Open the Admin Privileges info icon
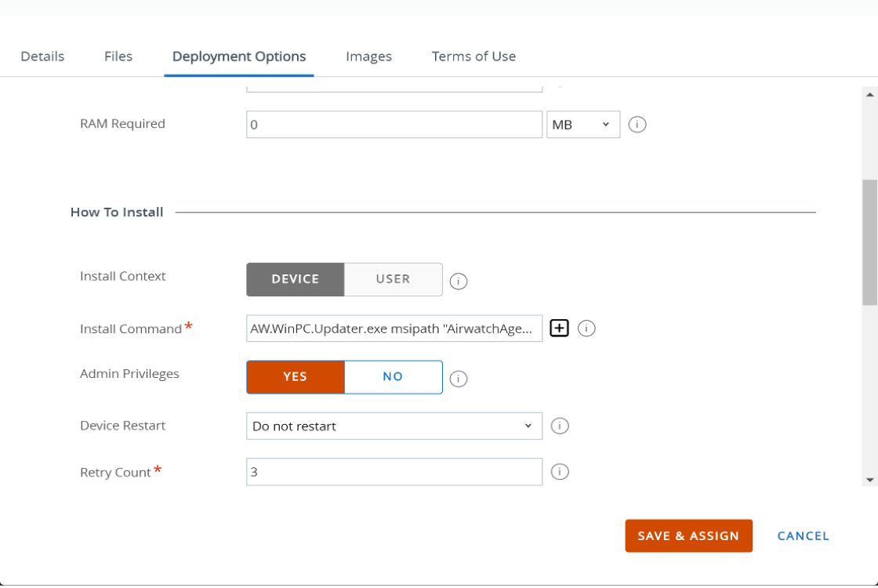 click(458, 378)
